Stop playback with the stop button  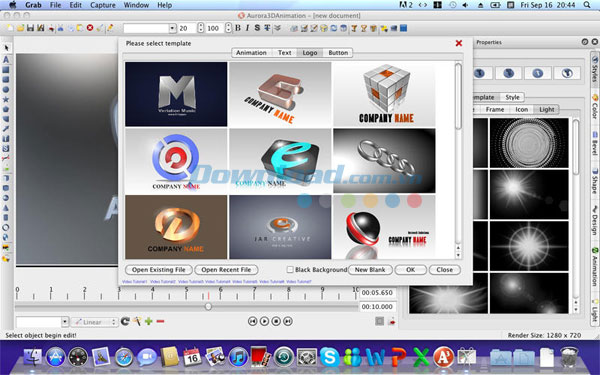tap(276, 321)
